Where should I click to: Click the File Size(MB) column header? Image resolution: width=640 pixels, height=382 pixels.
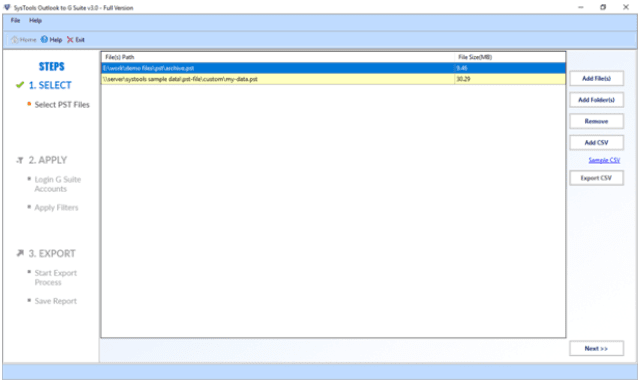(x=510, y=57)
